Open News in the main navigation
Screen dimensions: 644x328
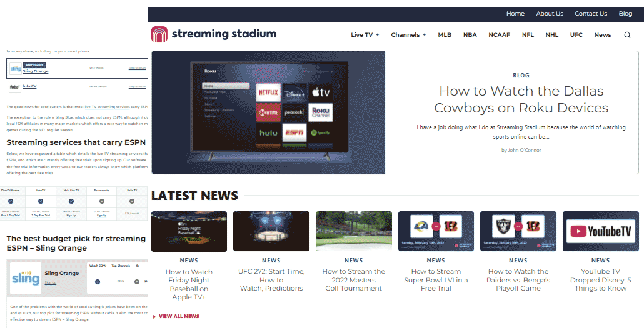click(603, 35)
